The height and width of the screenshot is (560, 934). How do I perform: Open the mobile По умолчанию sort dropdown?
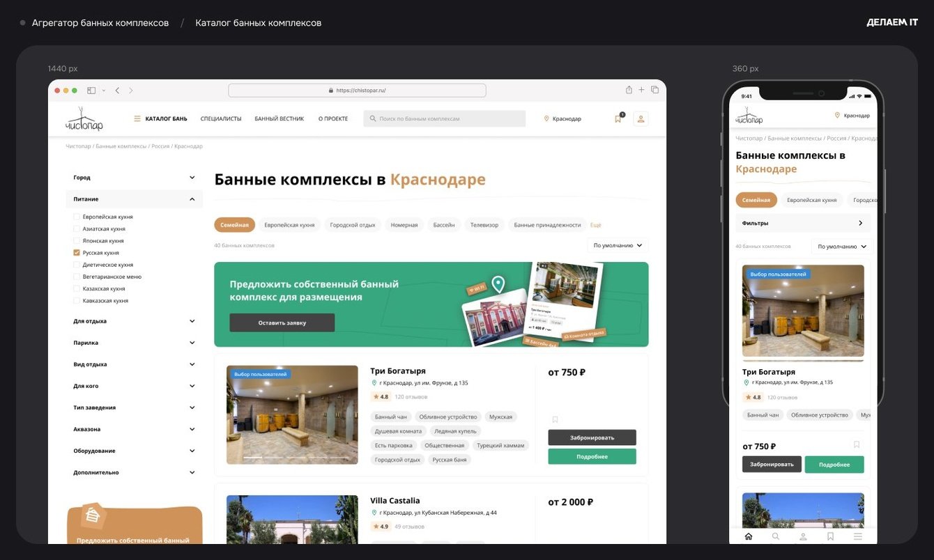842,247
